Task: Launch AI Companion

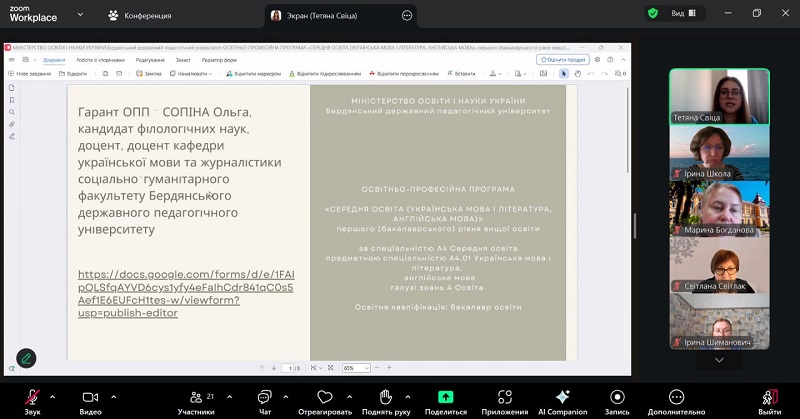Action: click(563, 396)
